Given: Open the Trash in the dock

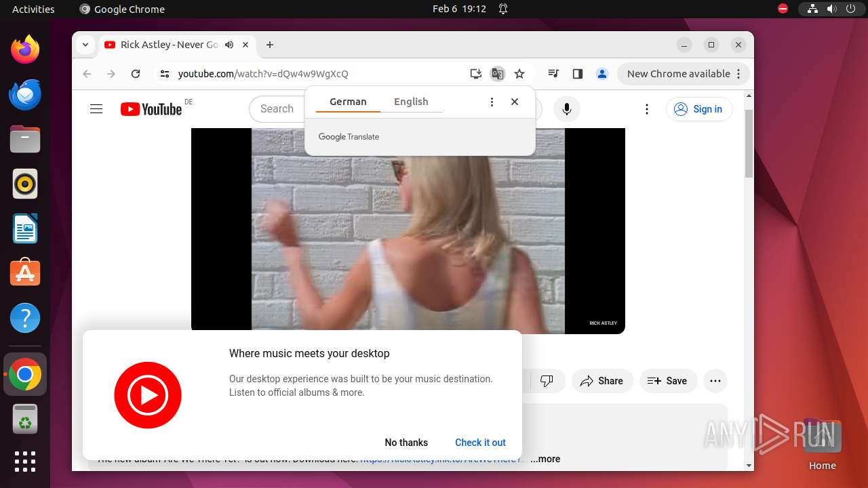Looking at the screenshot, I should 25,419.
